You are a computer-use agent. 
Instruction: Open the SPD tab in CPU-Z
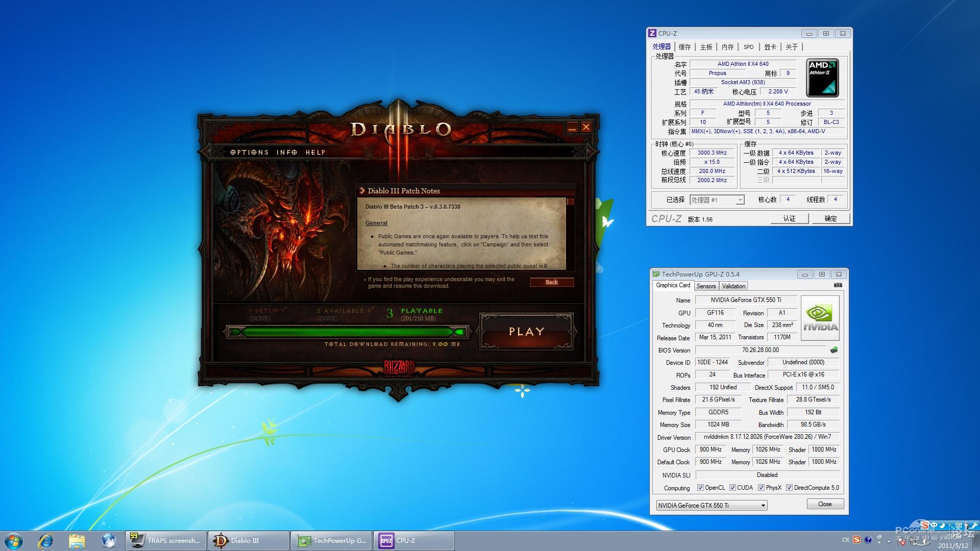(x=748, y=47)
